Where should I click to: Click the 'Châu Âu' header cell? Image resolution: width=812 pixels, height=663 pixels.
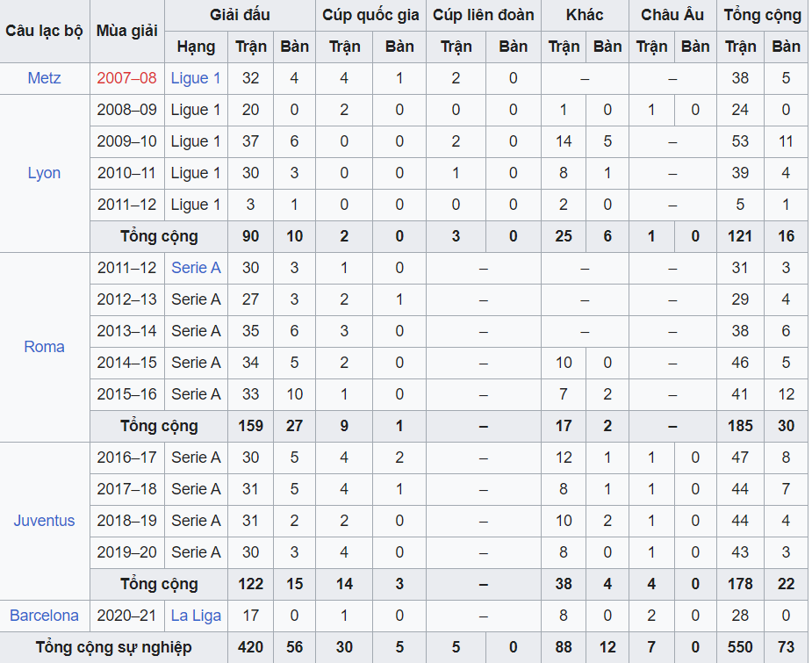672,15
